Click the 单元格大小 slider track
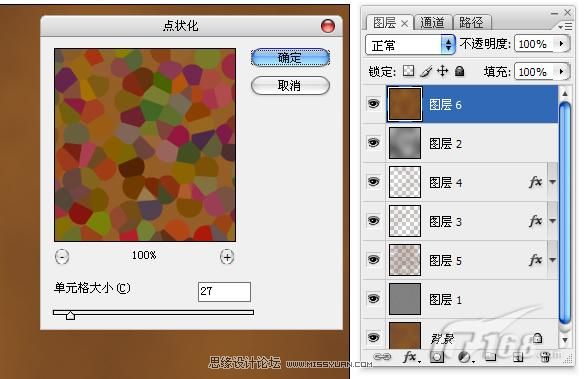Image resolution: width=585 pixels, height=379 pixels. (x=153, y=313)
